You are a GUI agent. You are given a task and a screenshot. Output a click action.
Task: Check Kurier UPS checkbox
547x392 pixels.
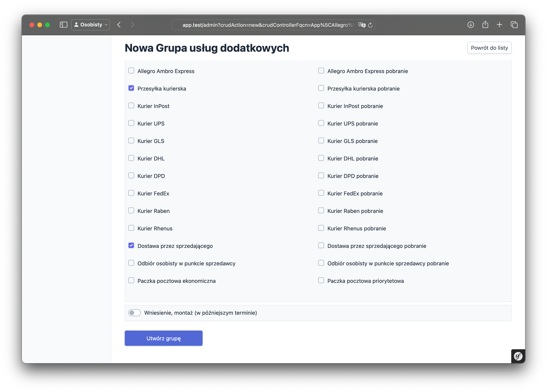click(x=131, y=123)
